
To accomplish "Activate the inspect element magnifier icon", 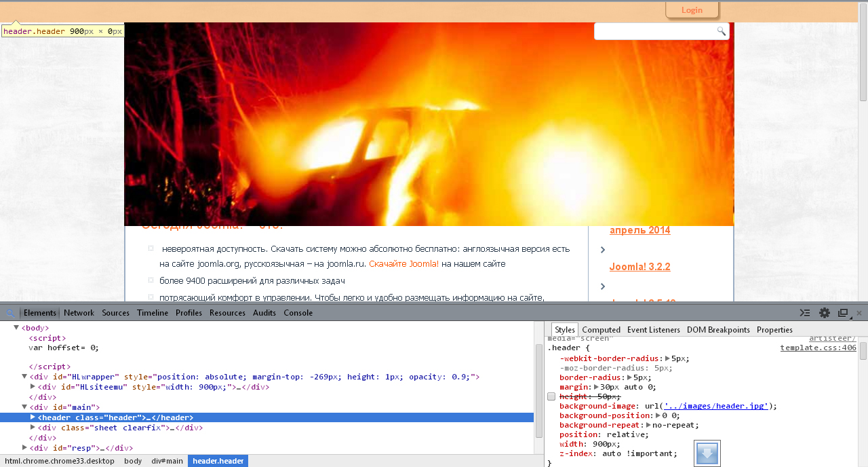I will tap(10, 313).
